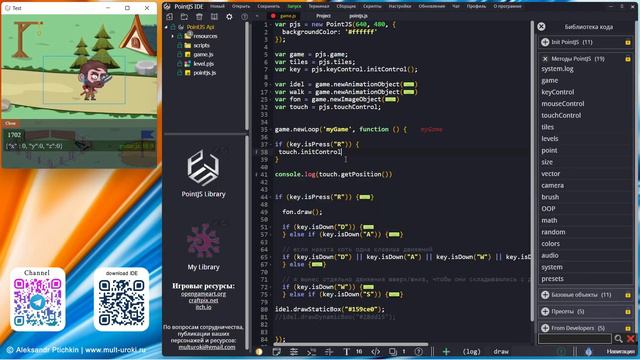
Task: Click the download IDE QR code
Action: (122, 302)
